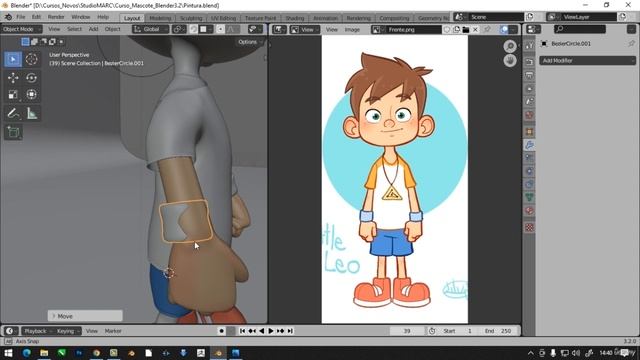
Task: Select the Transform tool
Action: coord(31,95)
